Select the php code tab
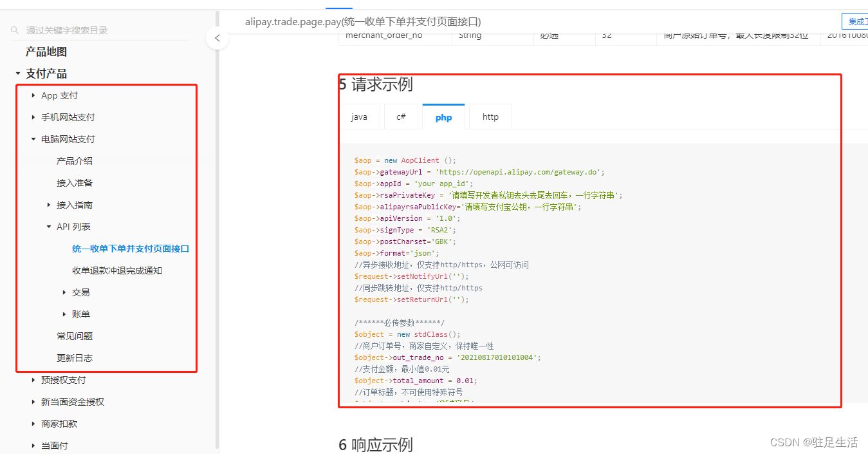Screen dimensions: 868x454 point(443,117)
